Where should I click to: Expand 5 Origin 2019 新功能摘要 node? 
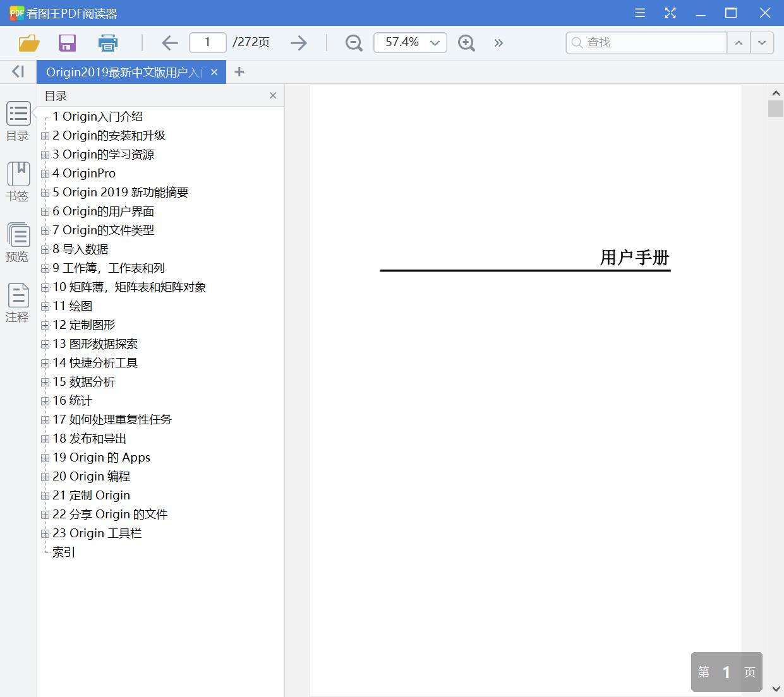(45, 193)
